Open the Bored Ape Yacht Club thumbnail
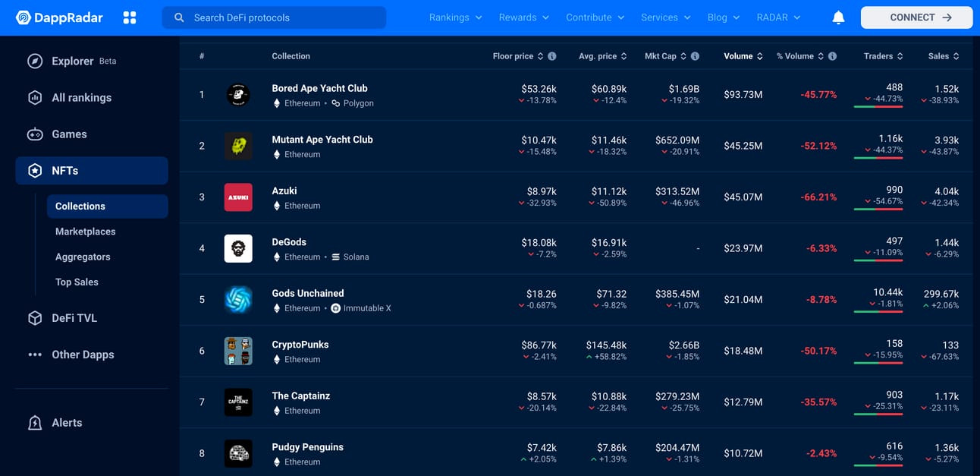The image size is (980, 476). pos(238,95)
